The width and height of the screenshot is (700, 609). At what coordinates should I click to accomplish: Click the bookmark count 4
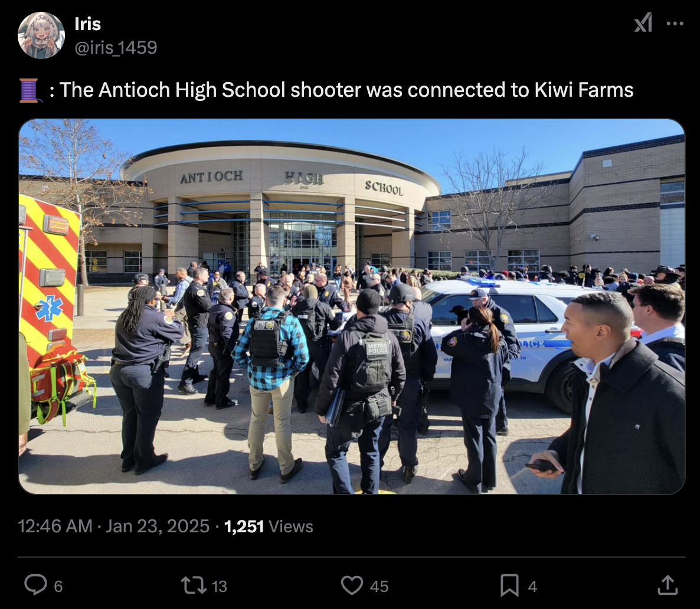[532, 586]
